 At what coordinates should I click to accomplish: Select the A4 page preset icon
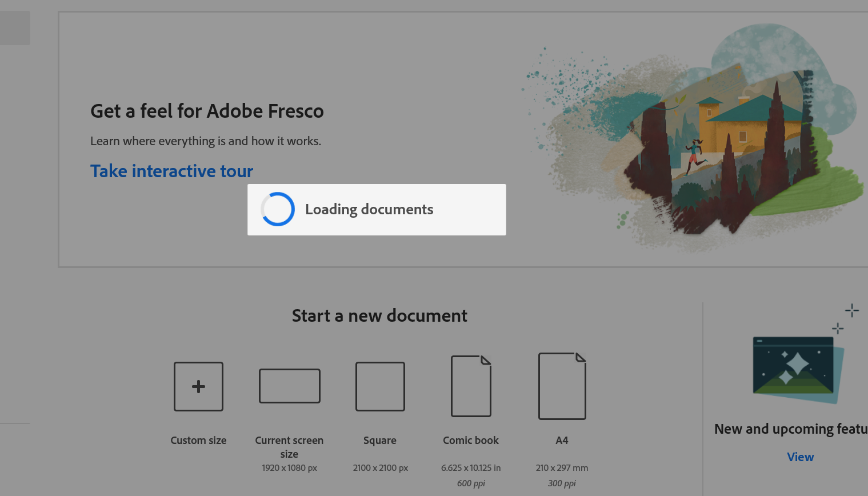[562, 386]
